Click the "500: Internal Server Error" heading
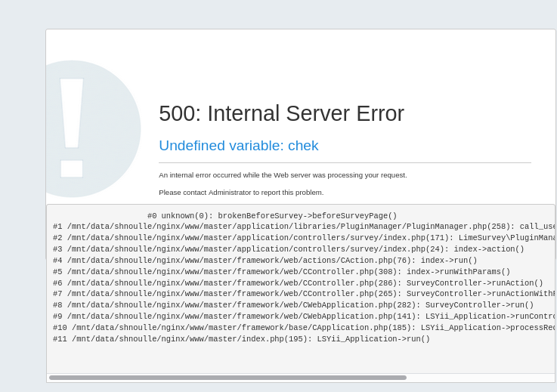 coord(281,113)
